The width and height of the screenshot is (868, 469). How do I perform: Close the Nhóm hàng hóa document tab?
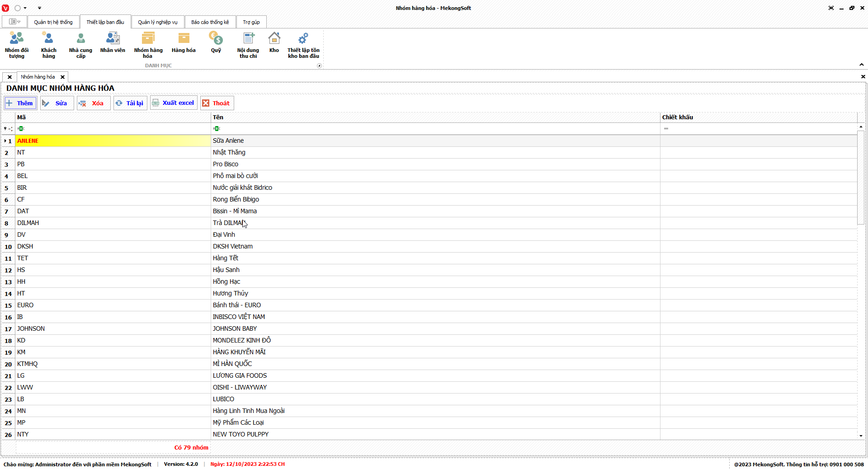coord(63,77)
